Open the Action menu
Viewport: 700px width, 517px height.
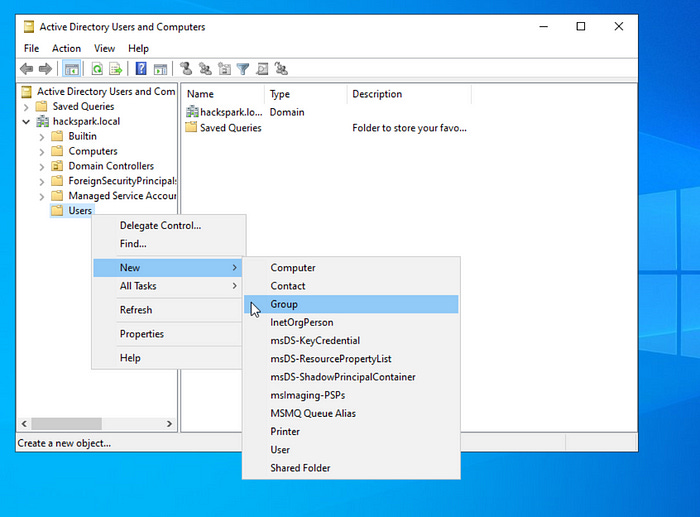(67, 48)
